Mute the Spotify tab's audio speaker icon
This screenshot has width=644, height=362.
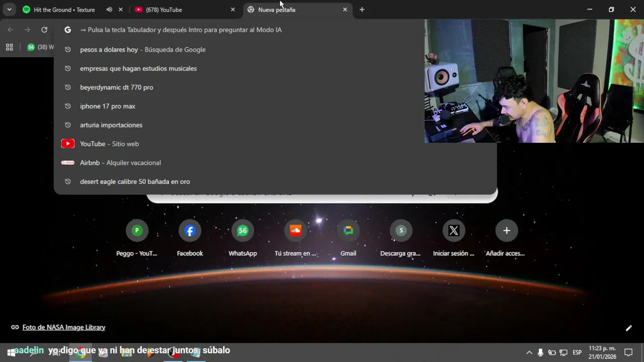click(109, 10)
